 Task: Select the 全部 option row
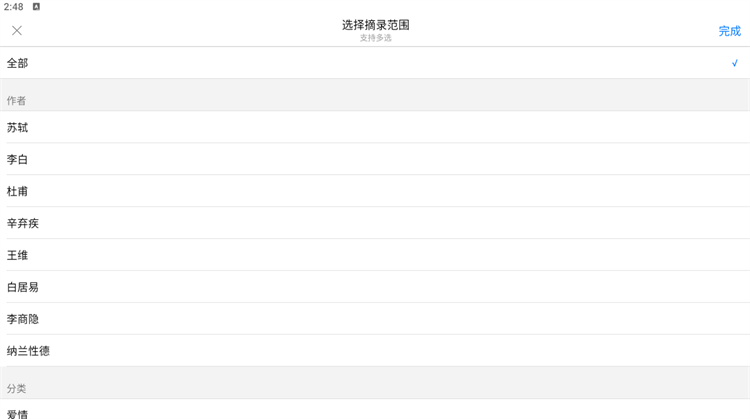tap(375, 63)
